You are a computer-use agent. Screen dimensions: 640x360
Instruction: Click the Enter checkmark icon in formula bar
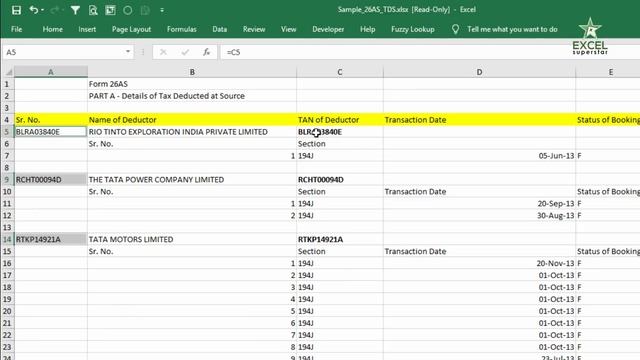(x=185, y=52)
